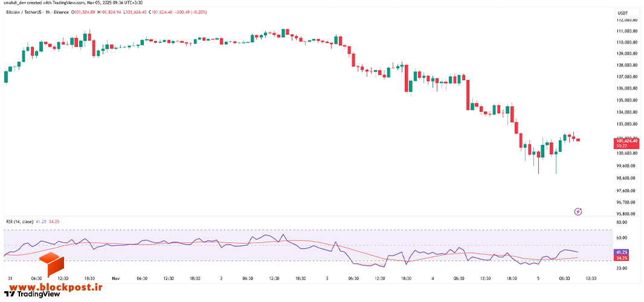644x302 pixels.
Task: Click the 95,800.00 label on price axis
Action: pyautogui.click(x=627, y=214)
